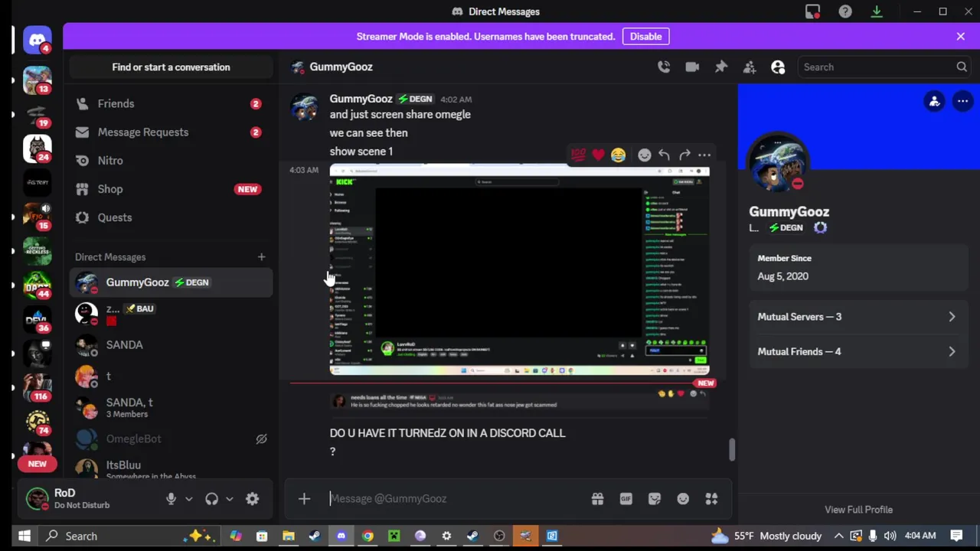Open the ItsBluu direct message

tap(171, 468)
